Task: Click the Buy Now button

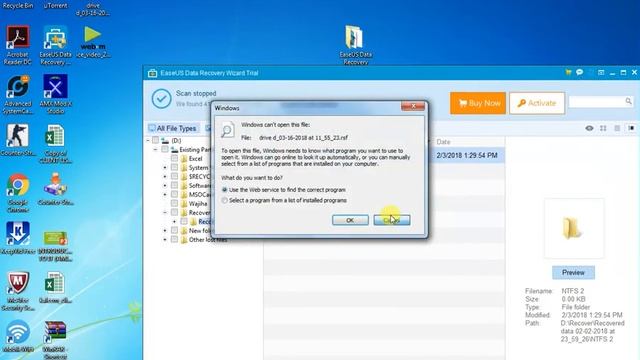Action: coord(478,103)
